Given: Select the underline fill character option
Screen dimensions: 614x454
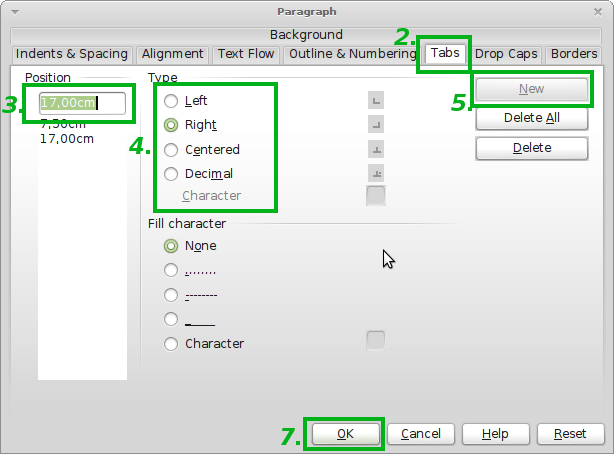Looking at the screenshot, I should (171, 319).
